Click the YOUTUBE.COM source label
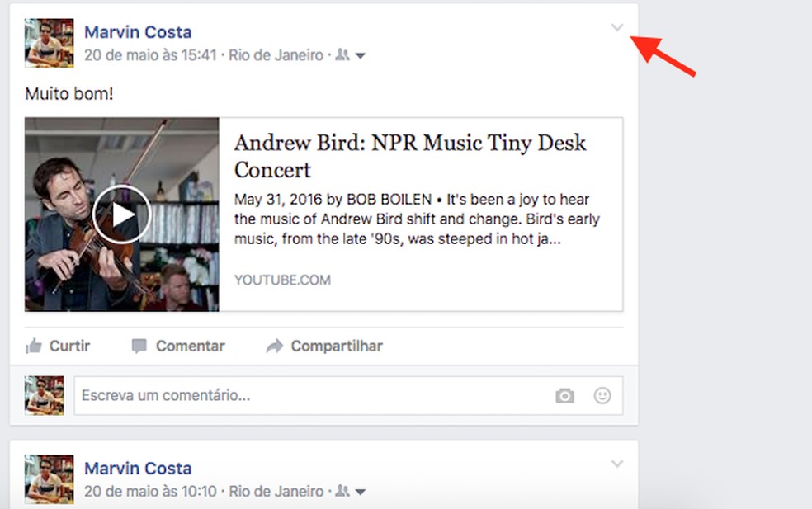 tap(282, 280)
